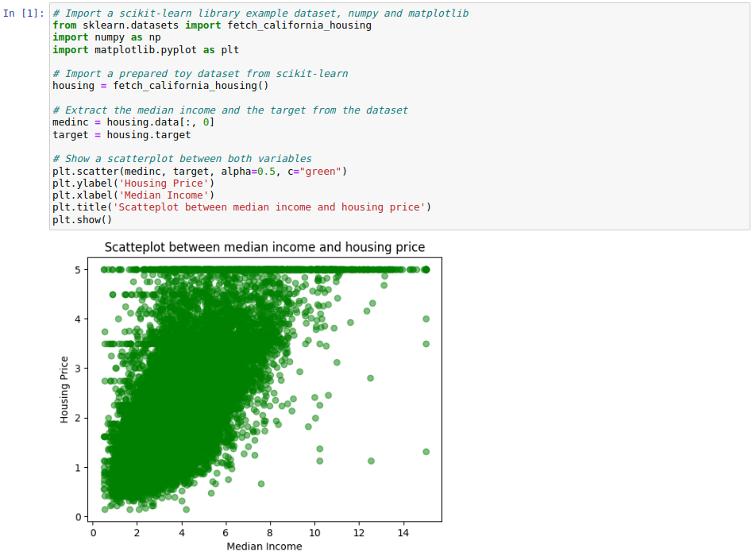Click the y-axis tick label 5
The height and width of the screenshot is (560, 752).
(x=78, y=270)
